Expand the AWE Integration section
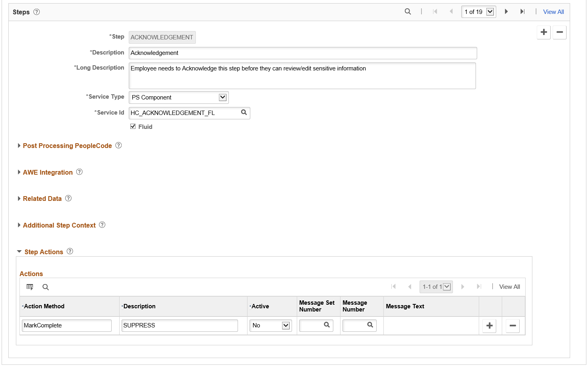 click(x=48, y=172)
